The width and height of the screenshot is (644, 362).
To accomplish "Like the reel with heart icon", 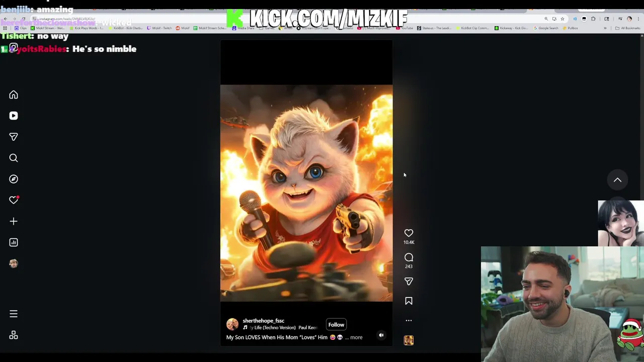I will tap(409, 233).
